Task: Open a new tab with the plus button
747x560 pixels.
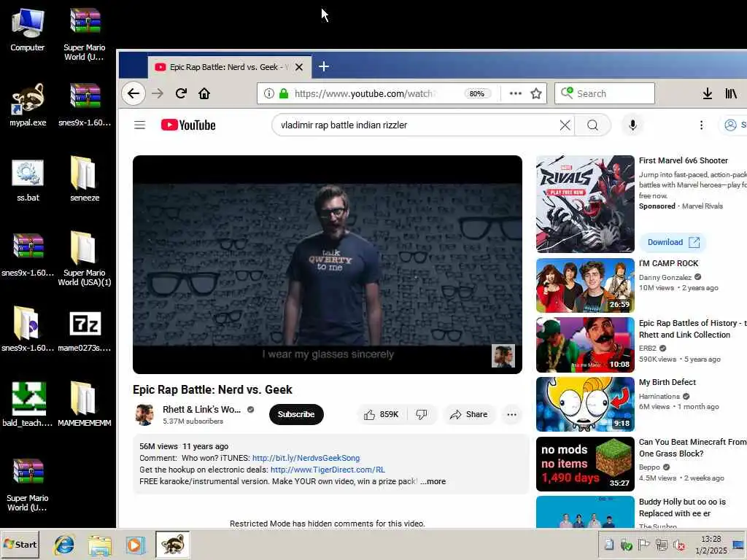Action: click(323, 66)
